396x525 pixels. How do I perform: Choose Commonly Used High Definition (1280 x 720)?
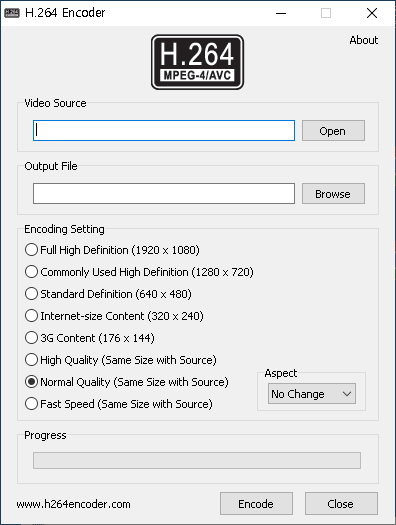[139, 272]
